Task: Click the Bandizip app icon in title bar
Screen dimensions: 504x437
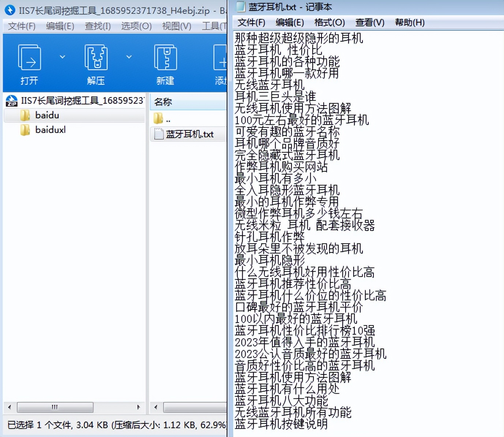Action: pos(10,10)
